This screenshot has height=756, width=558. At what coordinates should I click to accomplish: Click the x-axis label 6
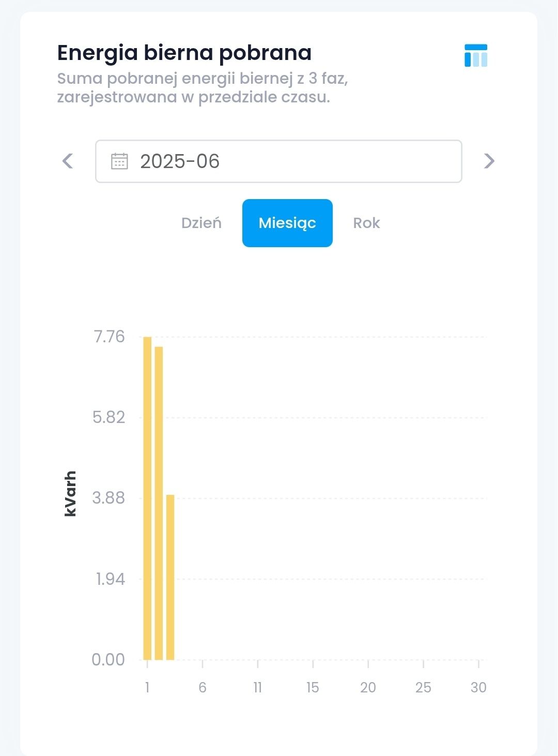(x=203, y=687)
